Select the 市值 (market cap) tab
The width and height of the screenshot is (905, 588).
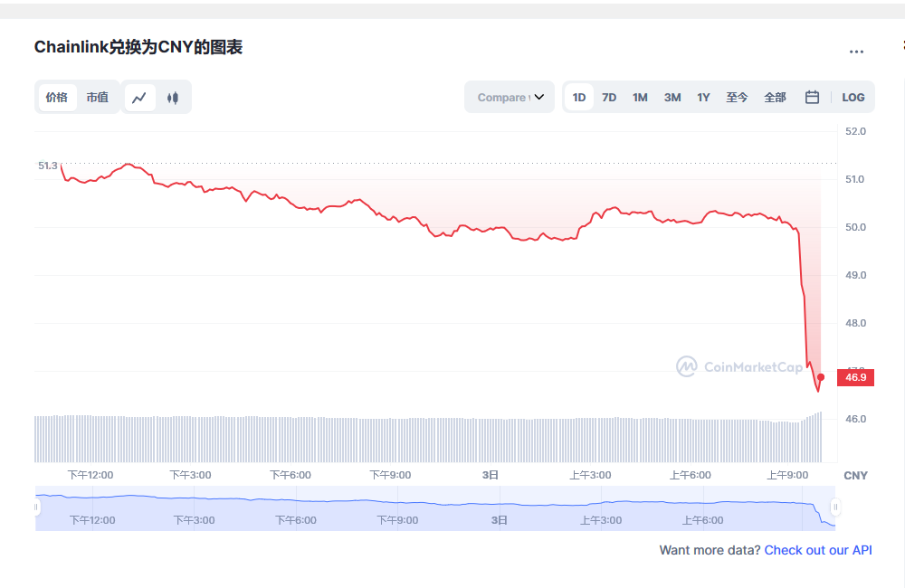(98, 97)
